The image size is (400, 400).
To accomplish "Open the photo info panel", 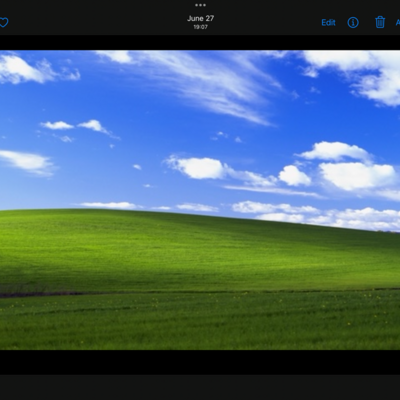I will tap(353, 22).
